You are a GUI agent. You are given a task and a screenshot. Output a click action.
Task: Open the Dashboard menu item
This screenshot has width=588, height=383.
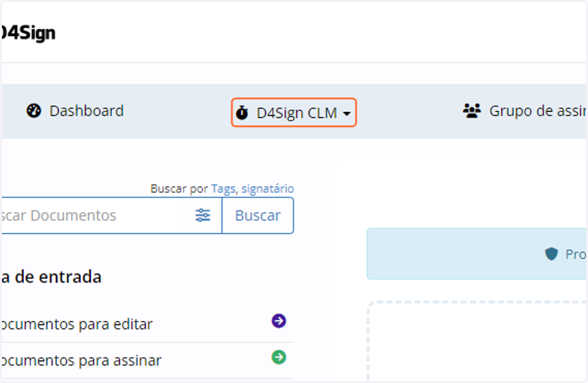coord(74,111)
